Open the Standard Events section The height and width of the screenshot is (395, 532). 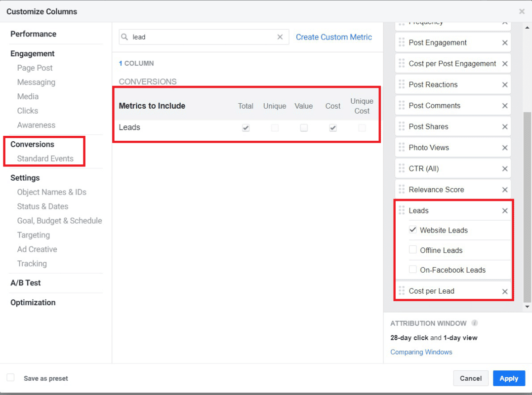(45, 158)
